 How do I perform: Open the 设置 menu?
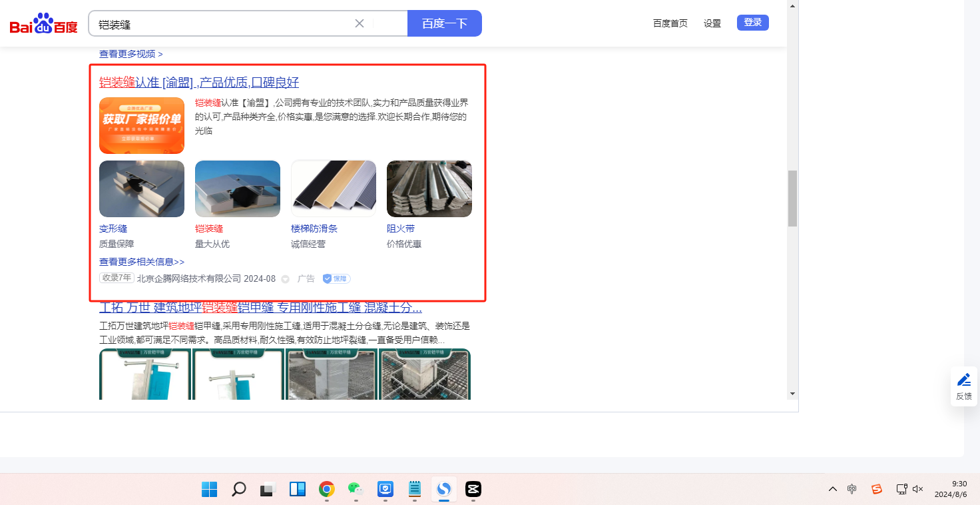tap(712, 23)
